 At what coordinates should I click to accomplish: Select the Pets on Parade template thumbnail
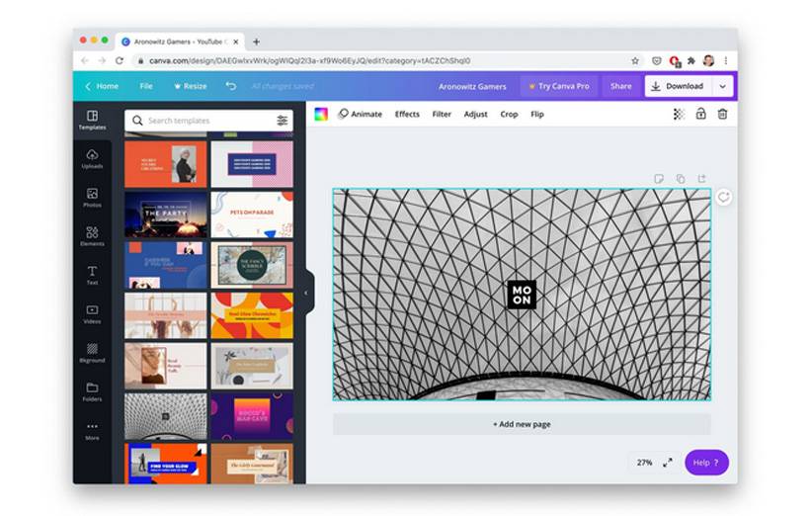252,215
